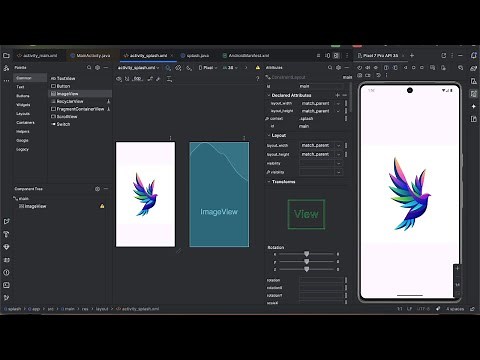
Task: Adjust the rotation x slider
Action: (306, 254)
